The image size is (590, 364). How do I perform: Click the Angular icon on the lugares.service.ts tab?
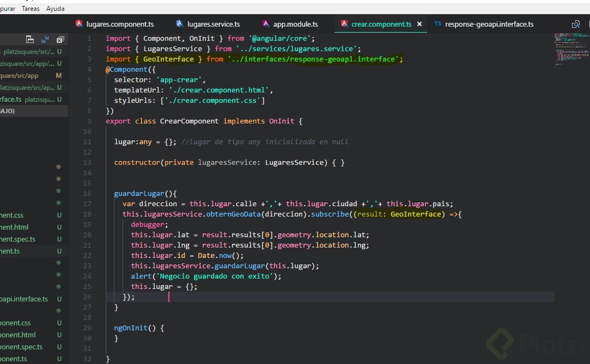tap(180, 23)
